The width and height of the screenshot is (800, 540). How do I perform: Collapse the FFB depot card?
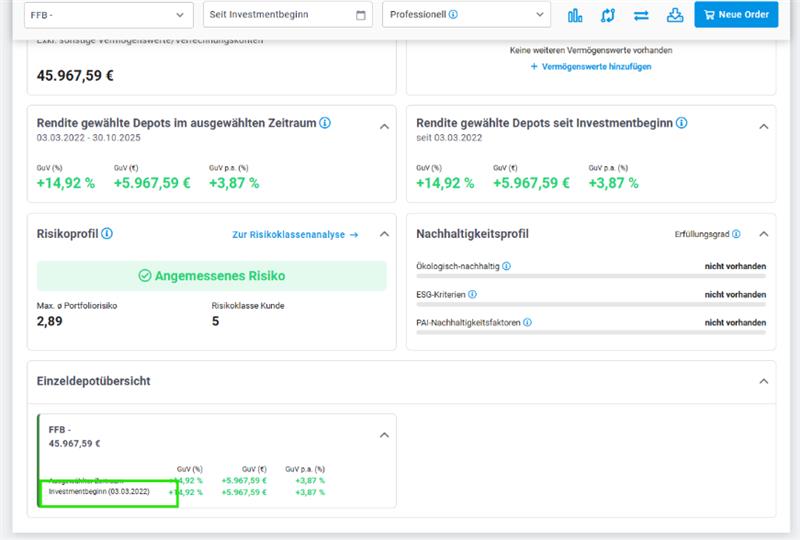click(x=383, y=435)
